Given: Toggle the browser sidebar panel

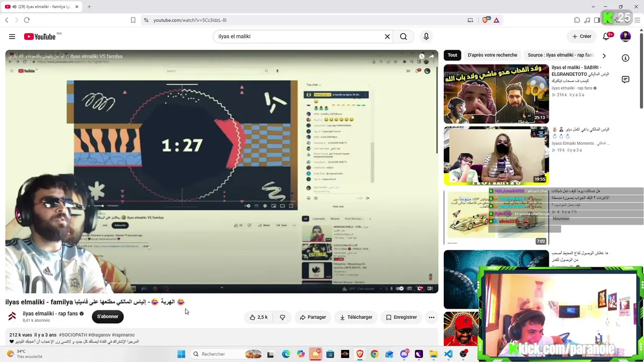Looking at the screenshot, I should tap(597, 20).
